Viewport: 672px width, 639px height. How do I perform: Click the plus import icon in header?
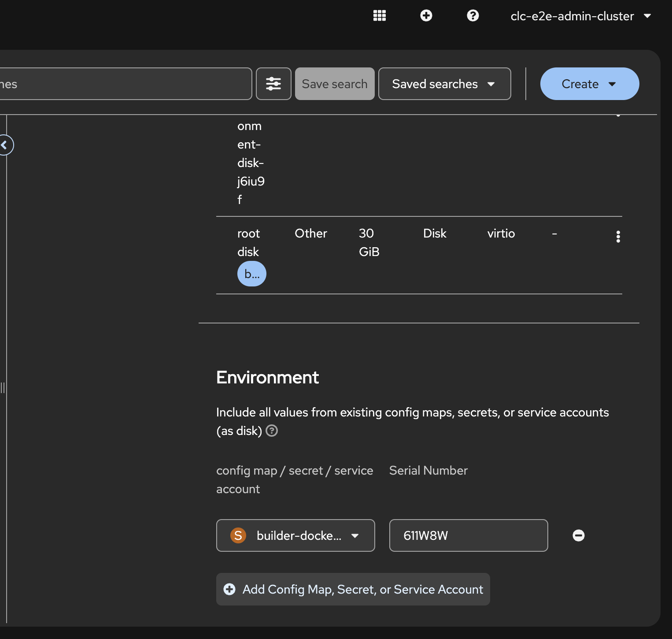pos(426,16)
